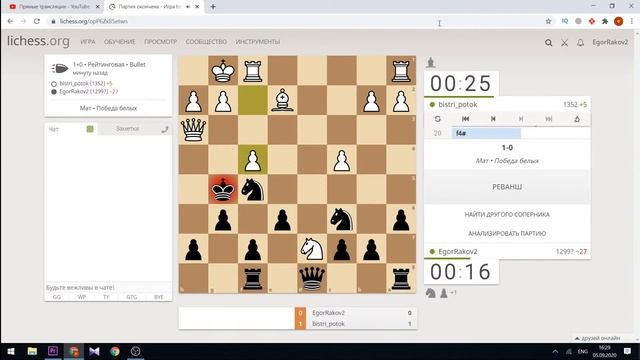Go back in browser history
This screenshot has width=640, height=360.
click(10, 21)
